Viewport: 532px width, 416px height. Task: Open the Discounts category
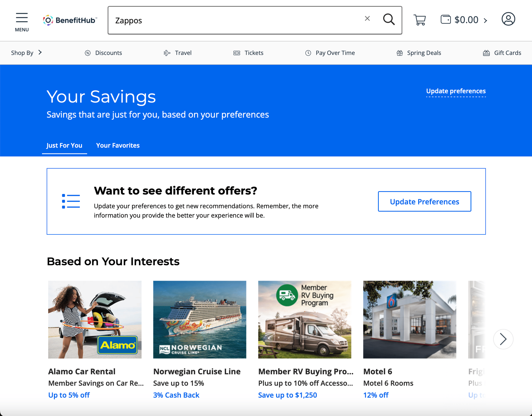coord(103,53)
